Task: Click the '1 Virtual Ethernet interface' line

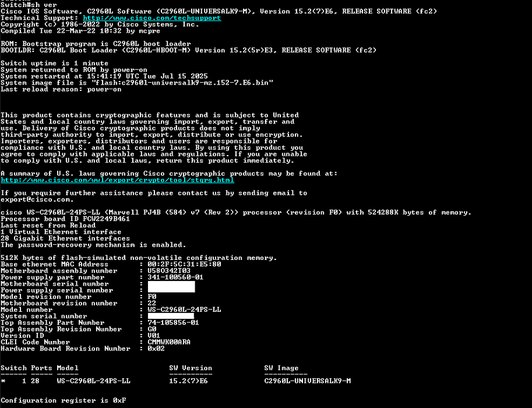Action: coord(61,232)
